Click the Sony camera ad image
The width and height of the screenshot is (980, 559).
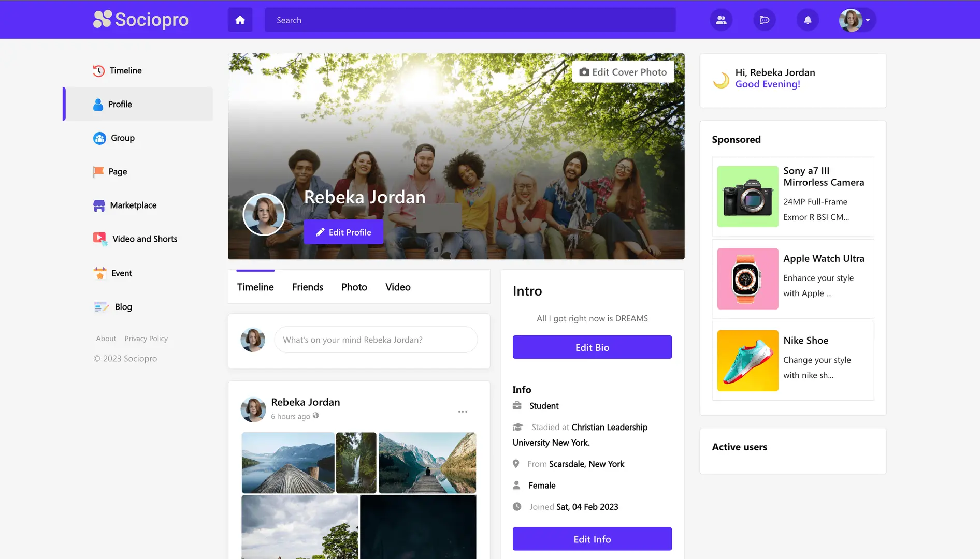(x=747, y=197)
